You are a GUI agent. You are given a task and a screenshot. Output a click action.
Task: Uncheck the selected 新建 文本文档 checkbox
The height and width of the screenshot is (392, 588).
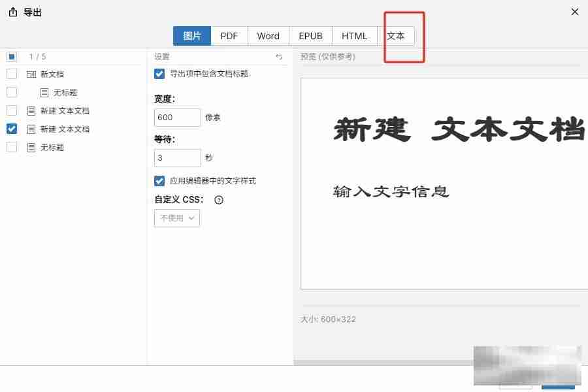tap(12, 129)
